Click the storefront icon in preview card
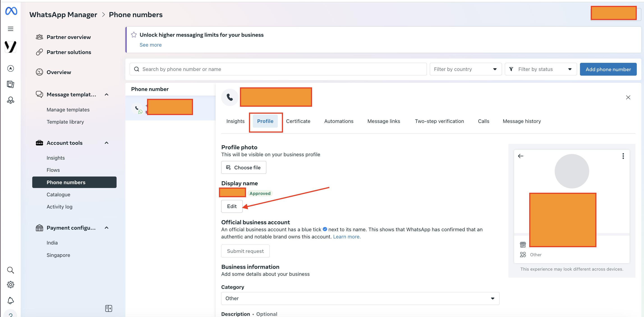The width and height of the screenshot is (644, 317). pos(523,244)
